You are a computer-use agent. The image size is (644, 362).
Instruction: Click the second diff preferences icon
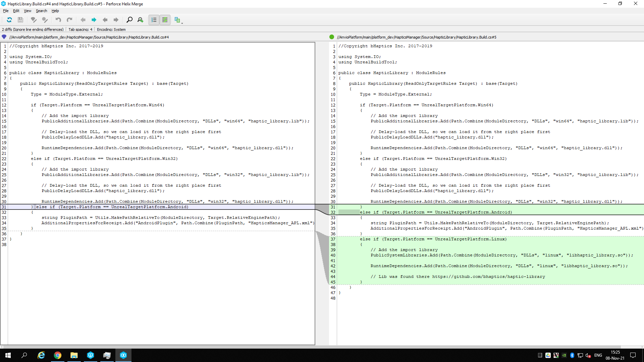point(45,20)
